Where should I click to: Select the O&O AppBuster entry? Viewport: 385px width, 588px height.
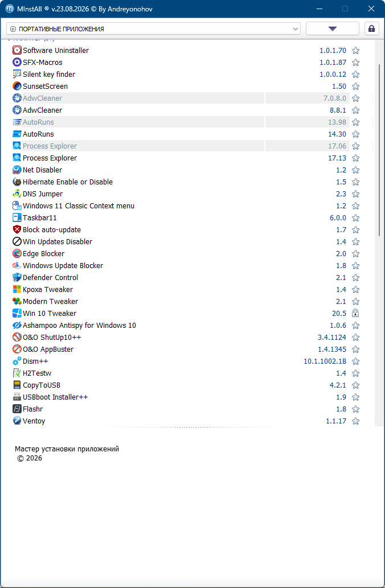point(48,349)
